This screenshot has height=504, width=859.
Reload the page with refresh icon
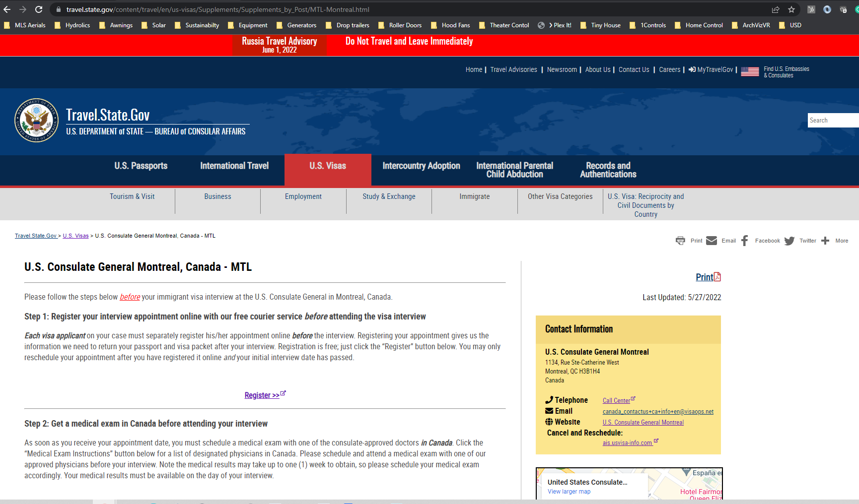(x=39, y=9)
